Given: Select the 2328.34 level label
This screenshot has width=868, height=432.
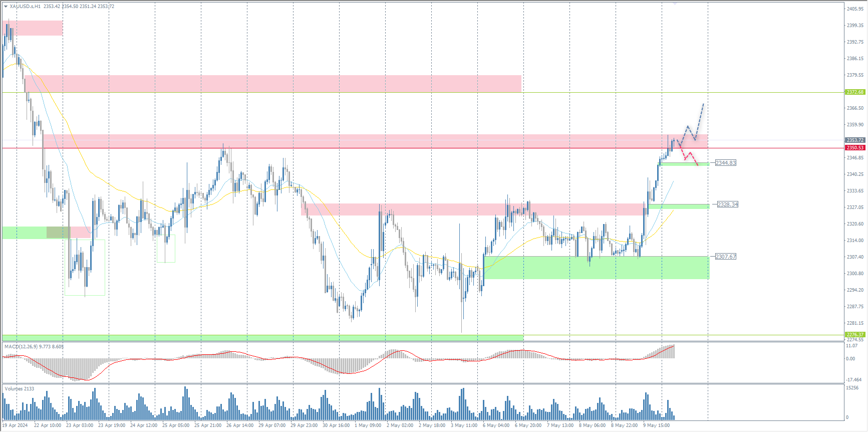Looking at the screenshot, I should tap(728, 204).
